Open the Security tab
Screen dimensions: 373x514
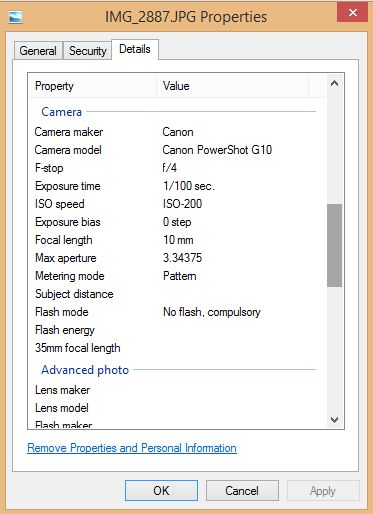[87, 51]
